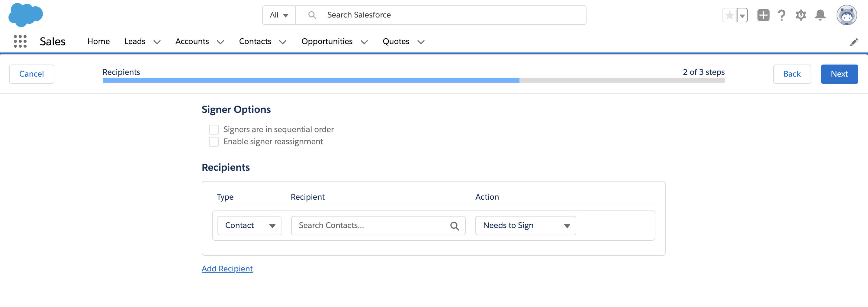Screen dimensions: 868x307
Task: Click the edit navigation pencil icon
Action: point(854,42)
